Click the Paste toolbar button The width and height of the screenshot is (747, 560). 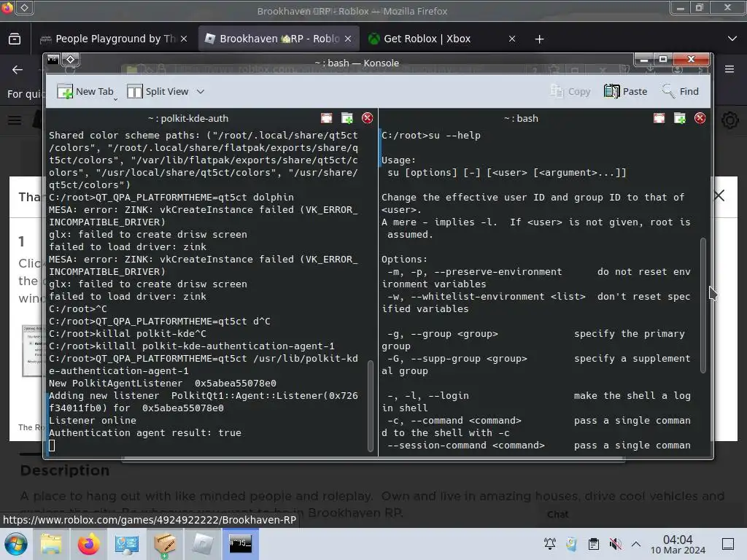point(625,91)
